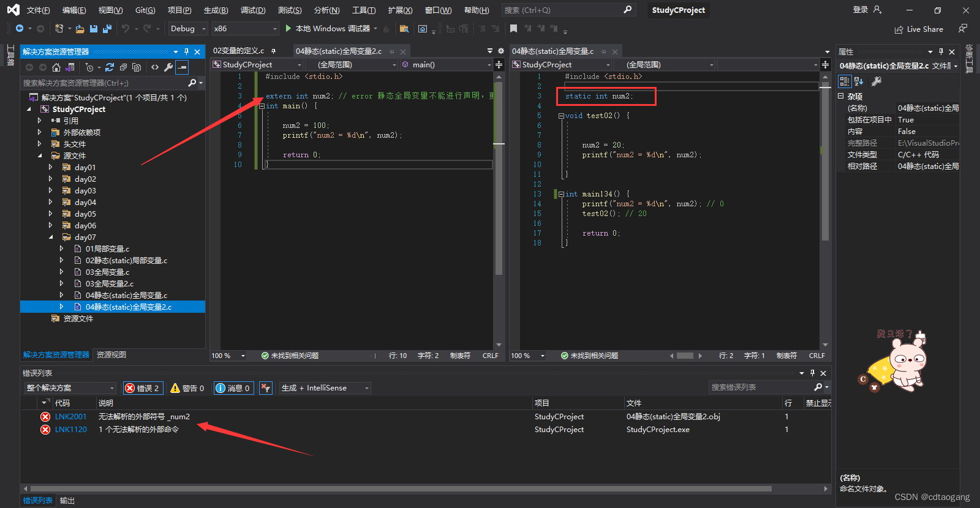Click Properties panel property pages wrench icon
980x508 pixels.
pyautogui.click(x=876, y=81)
